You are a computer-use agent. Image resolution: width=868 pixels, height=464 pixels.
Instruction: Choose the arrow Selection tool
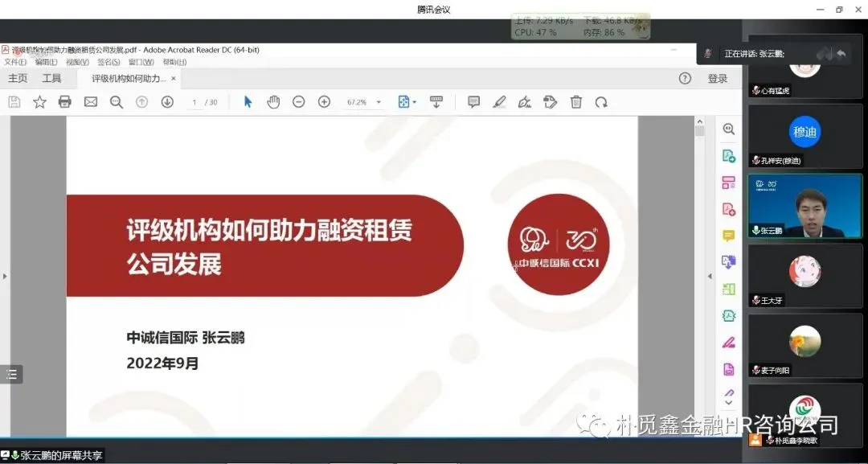248,102
